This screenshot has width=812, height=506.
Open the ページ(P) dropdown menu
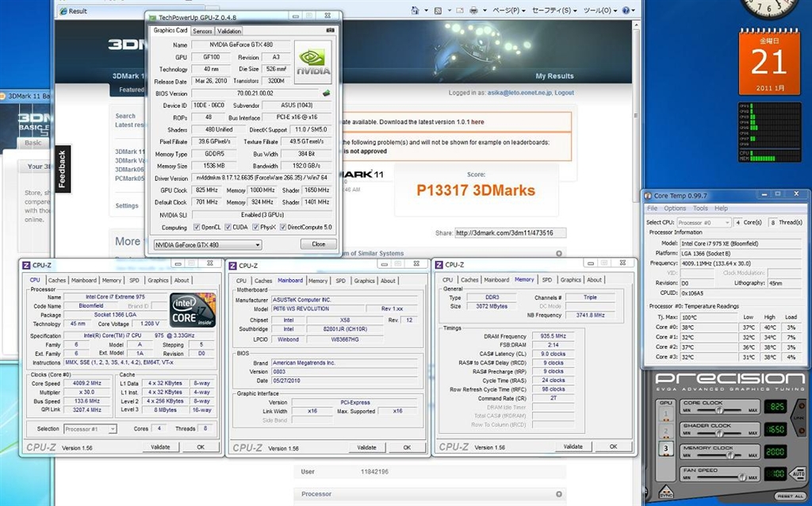(509, 10)
